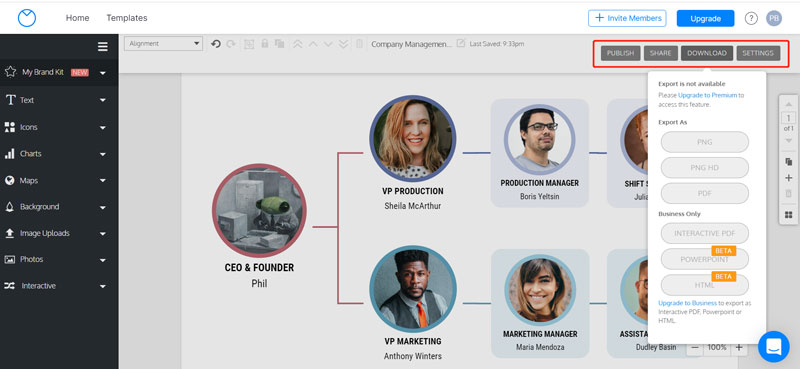Click the lock padlock icon in toolbar
Viewport: 800px width, 369px height.
tap(264, 44)
